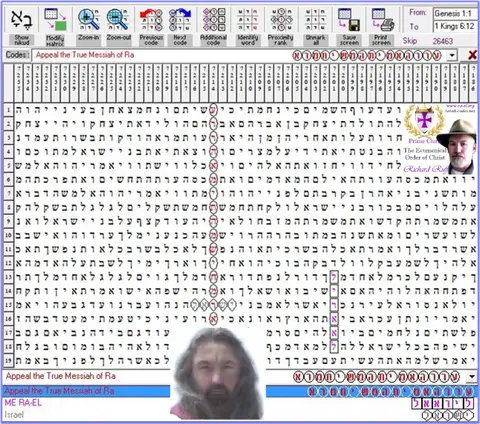480x424 pixels.
Task: Click the Codes label
Action: click(17, 55)
